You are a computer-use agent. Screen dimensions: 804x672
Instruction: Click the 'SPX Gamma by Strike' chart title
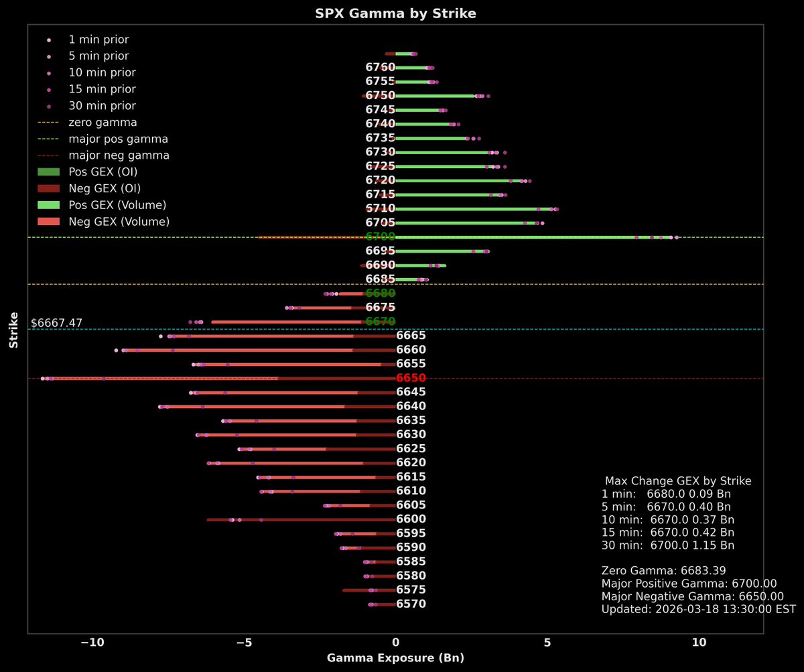[x=395, y=13]
